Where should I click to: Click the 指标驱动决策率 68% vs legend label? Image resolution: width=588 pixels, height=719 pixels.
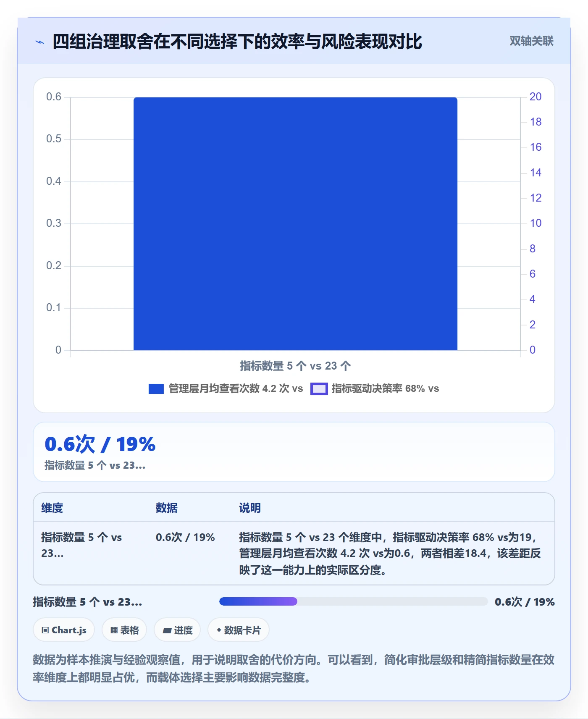click(x=385, y=388)
